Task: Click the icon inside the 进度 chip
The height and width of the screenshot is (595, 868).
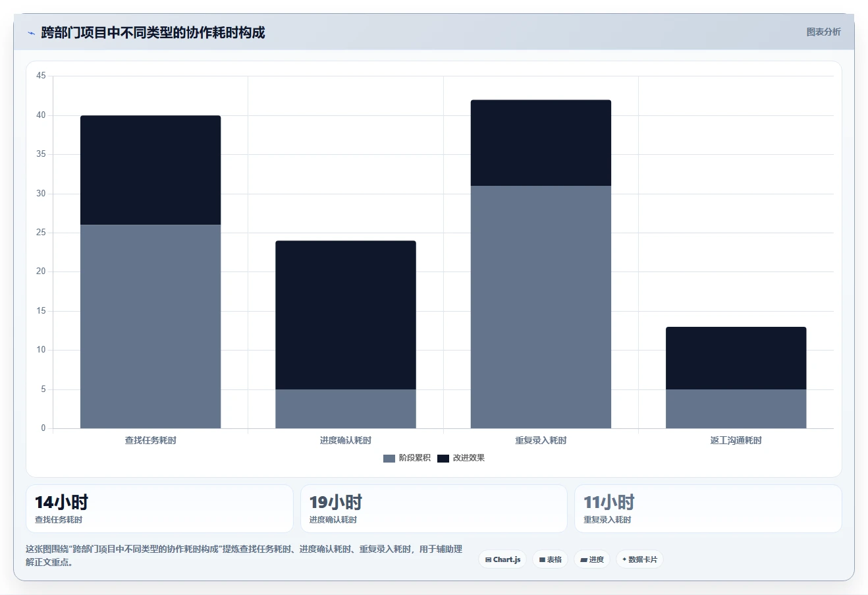Action: tap(583, 560)
